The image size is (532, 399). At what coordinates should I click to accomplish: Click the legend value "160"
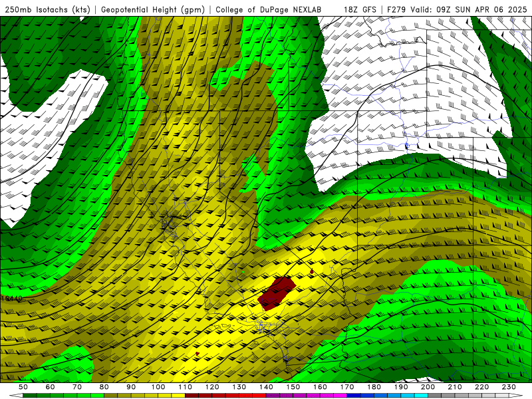point(321,387)
